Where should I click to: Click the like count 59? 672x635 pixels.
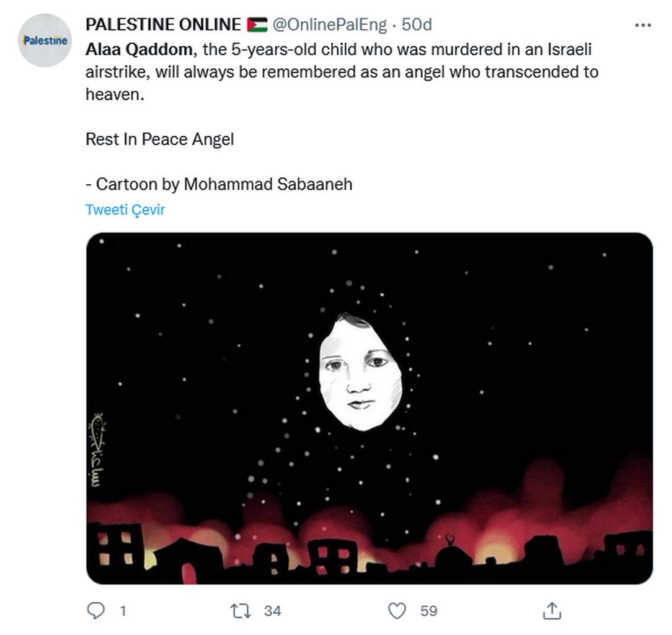[428, 611]
